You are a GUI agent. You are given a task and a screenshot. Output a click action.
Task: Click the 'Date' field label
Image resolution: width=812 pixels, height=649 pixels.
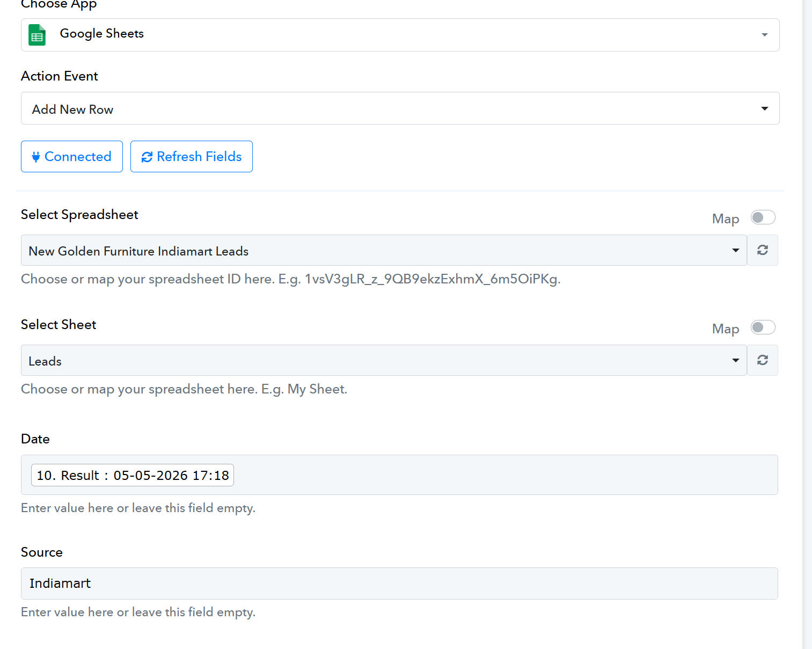coord(35,439)
